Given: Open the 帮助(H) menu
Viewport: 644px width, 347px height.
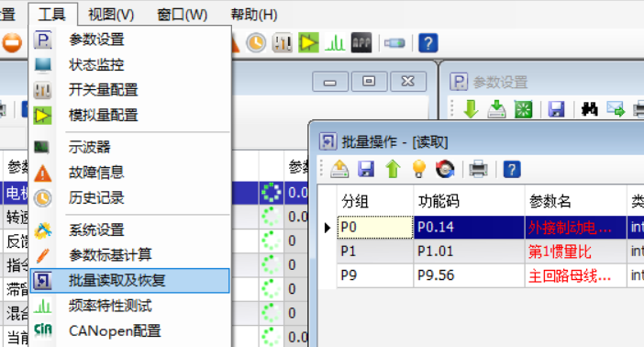Looking at the screenshot, I should 254,15.
